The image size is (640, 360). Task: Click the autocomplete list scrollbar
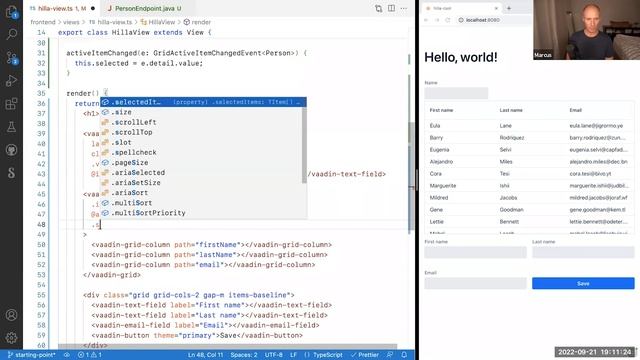(304, 144)
